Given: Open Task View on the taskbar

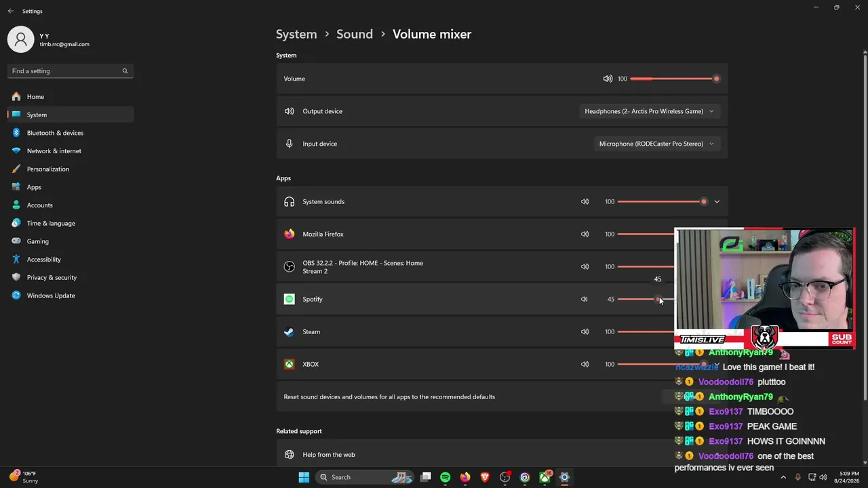Looking at the screenshot, I should [425, 477].
